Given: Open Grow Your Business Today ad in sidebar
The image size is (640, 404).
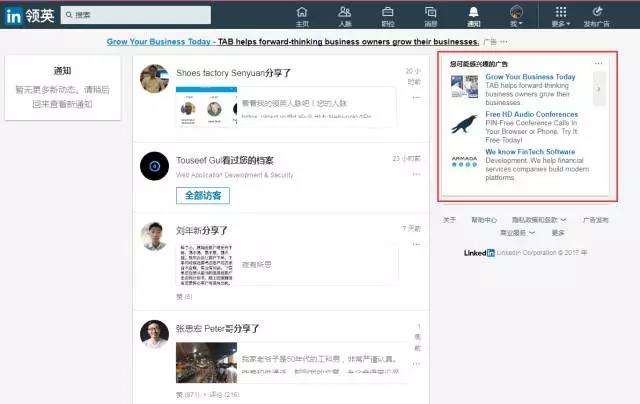Looking at the screenshot, I should point(530,77).
